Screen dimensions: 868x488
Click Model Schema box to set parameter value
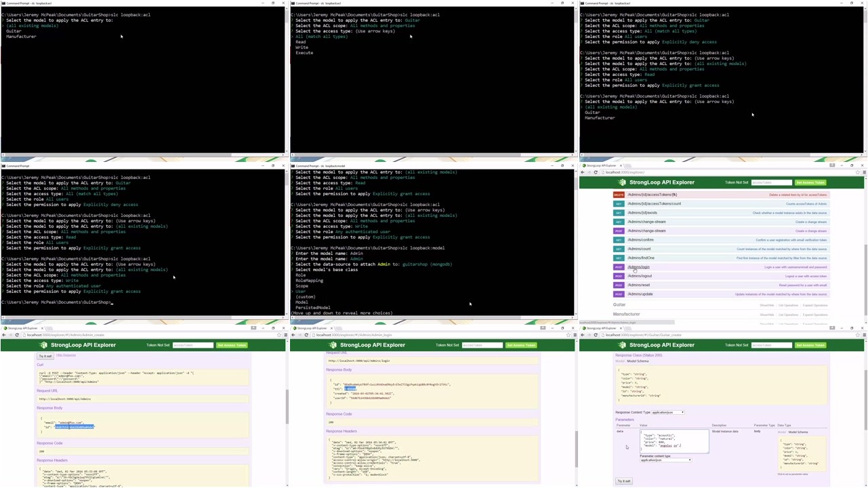803,453
